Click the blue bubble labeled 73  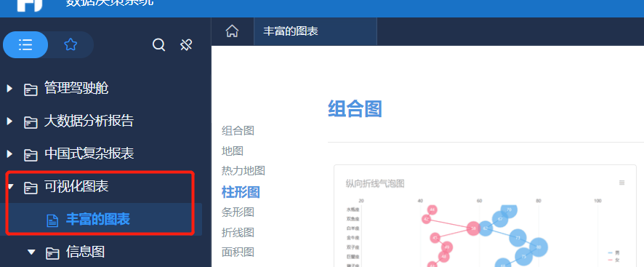[x=518, y=237]
